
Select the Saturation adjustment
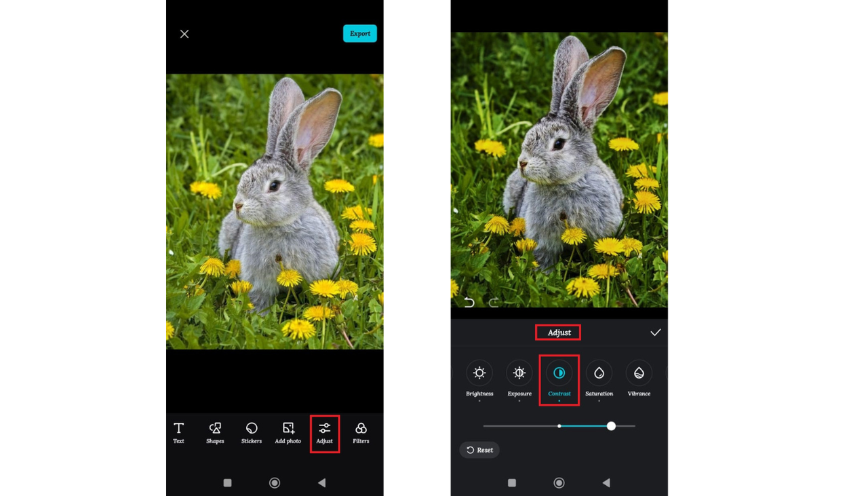point(599,379)
